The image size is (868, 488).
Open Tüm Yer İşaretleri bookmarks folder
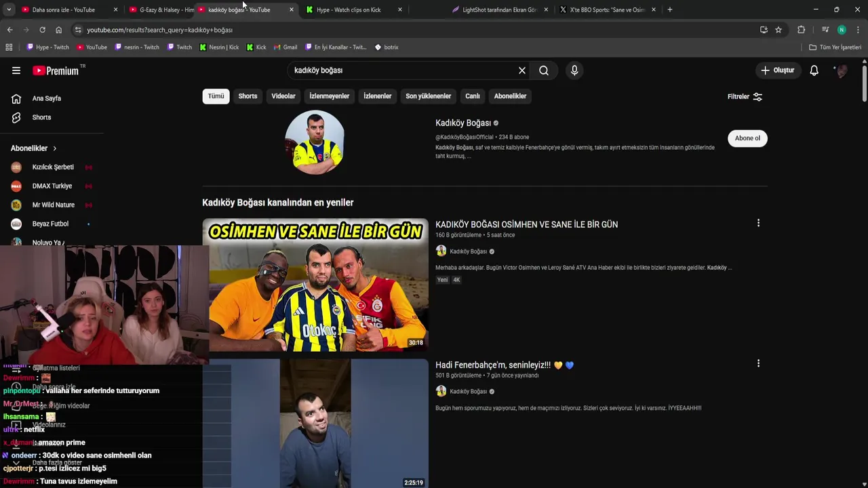[x=835, y=47]
